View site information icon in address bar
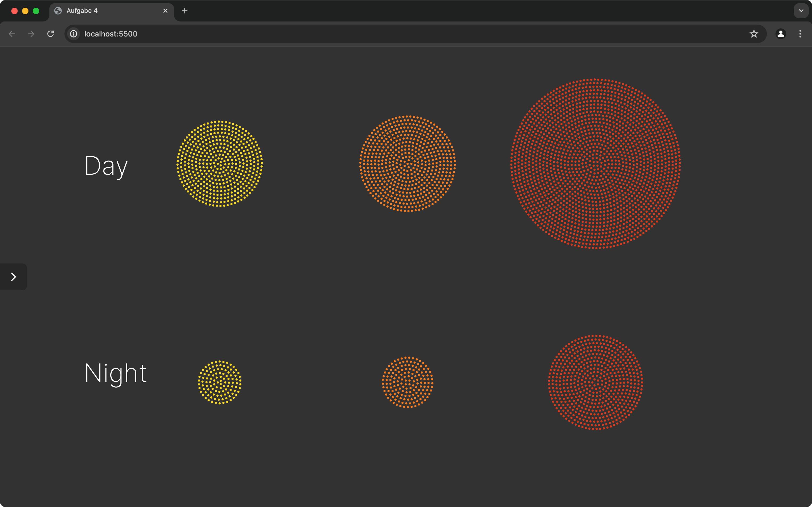 tap(74, 34)
